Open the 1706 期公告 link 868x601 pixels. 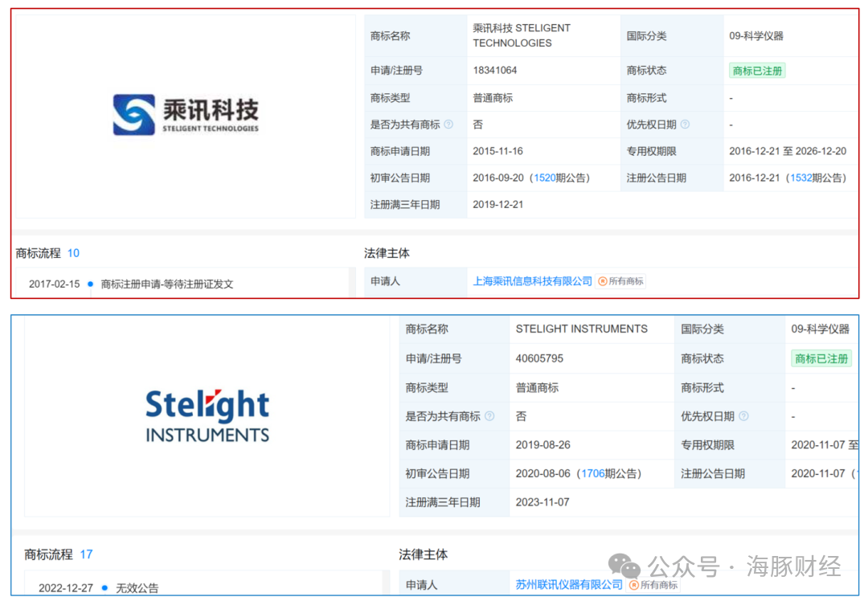pos(592,474)
